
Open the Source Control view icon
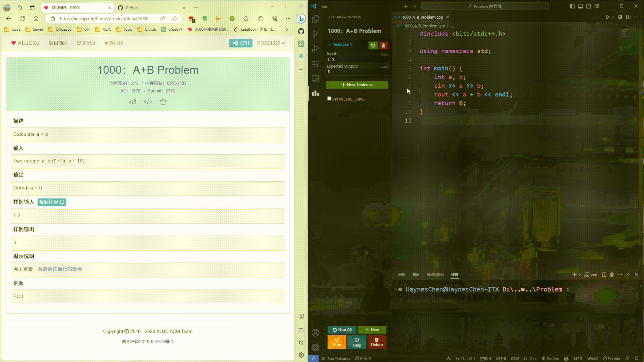click(x=315, y=33)
